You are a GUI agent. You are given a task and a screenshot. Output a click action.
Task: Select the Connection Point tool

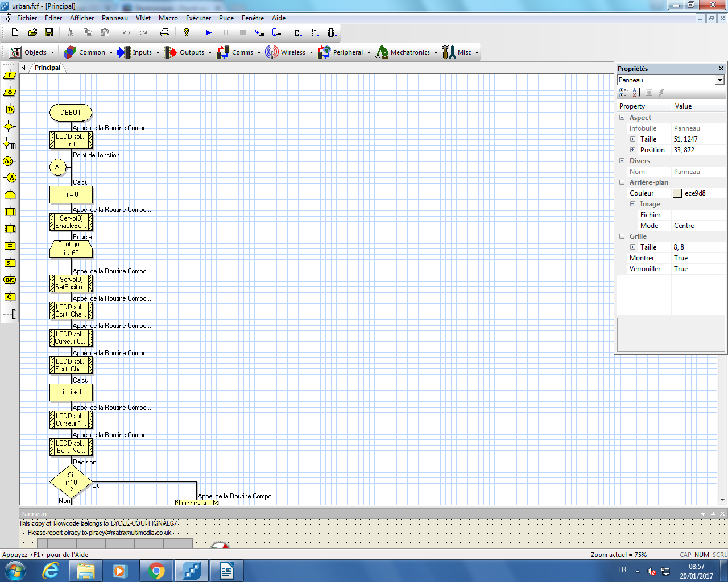10,161
